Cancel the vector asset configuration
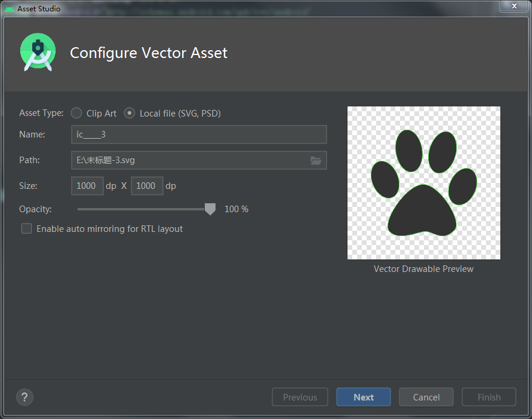Viewport: 532px width, 419px height. coord(426,397)
